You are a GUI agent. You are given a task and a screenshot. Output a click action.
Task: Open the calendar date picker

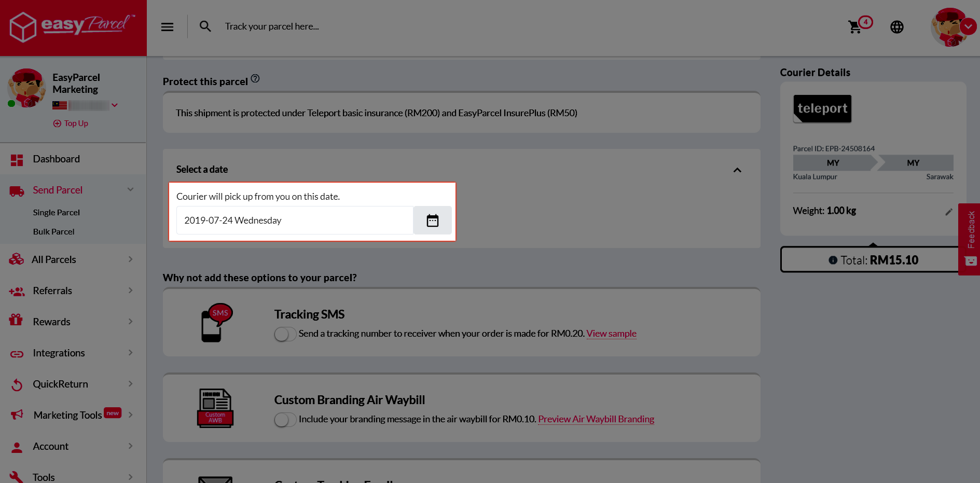click(432, 220)
